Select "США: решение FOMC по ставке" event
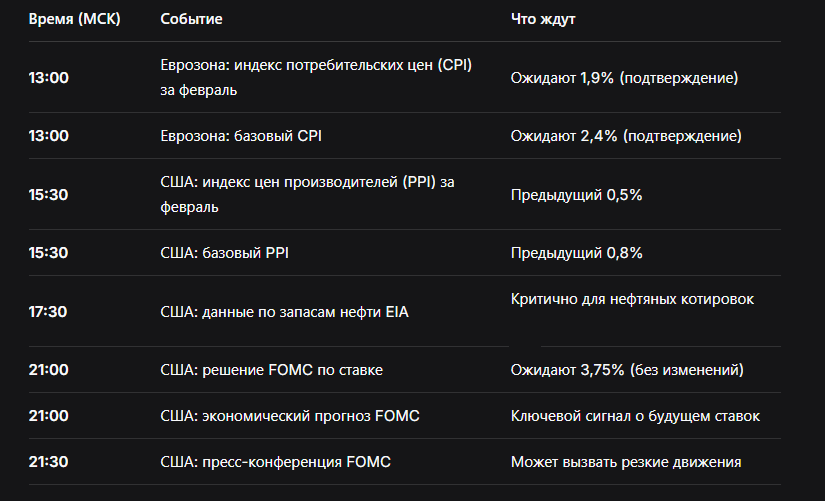The image size is (825, 501). (271, 370)
